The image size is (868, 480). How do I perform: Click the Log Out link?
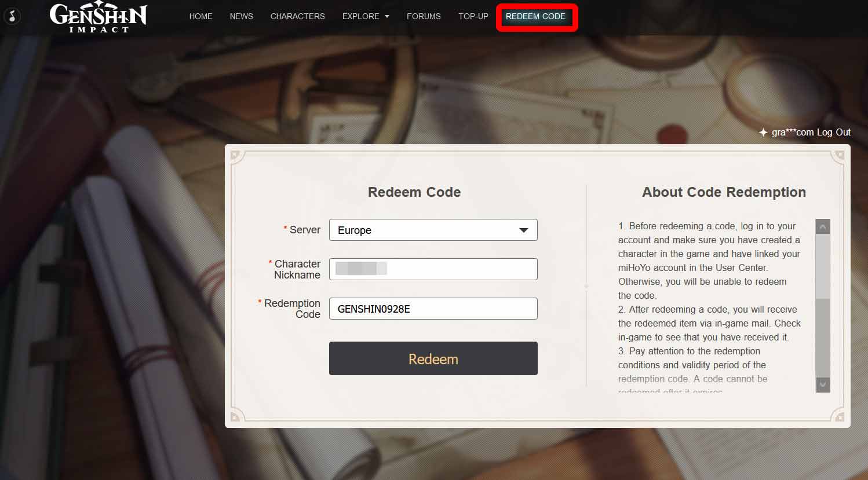[x=834, y=132]
